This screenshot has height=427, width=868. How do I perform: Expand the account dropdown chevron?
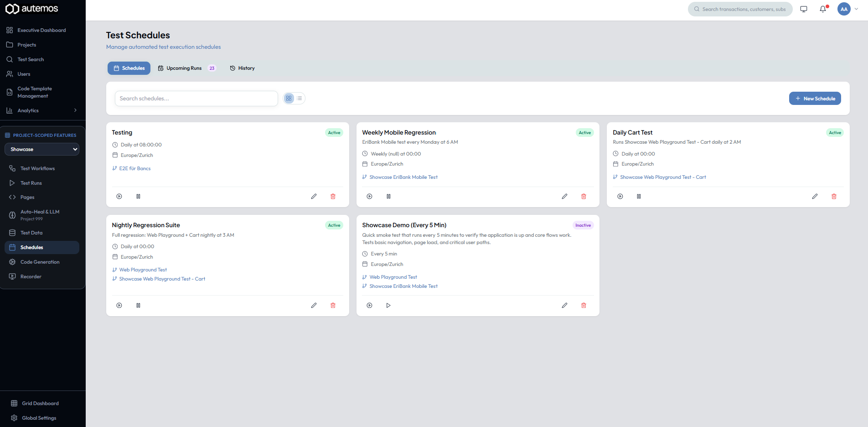856,9
